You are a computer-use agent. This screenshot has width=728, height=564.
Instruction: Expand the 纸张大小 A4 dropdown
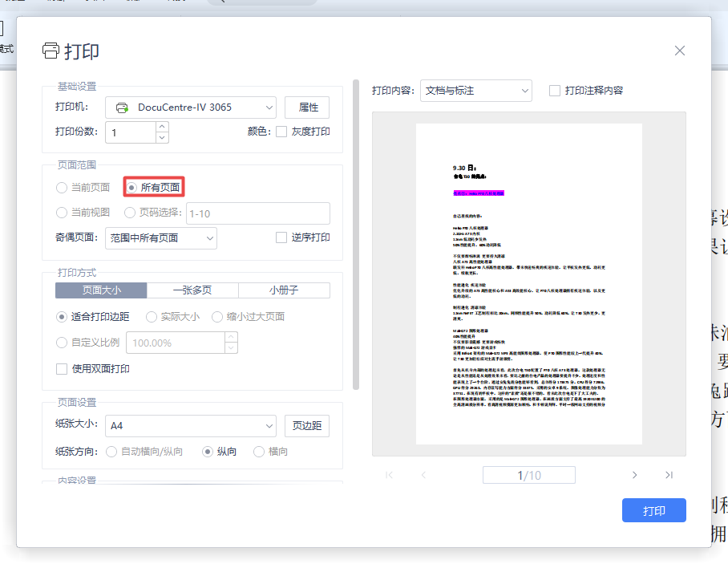point(192,425)
